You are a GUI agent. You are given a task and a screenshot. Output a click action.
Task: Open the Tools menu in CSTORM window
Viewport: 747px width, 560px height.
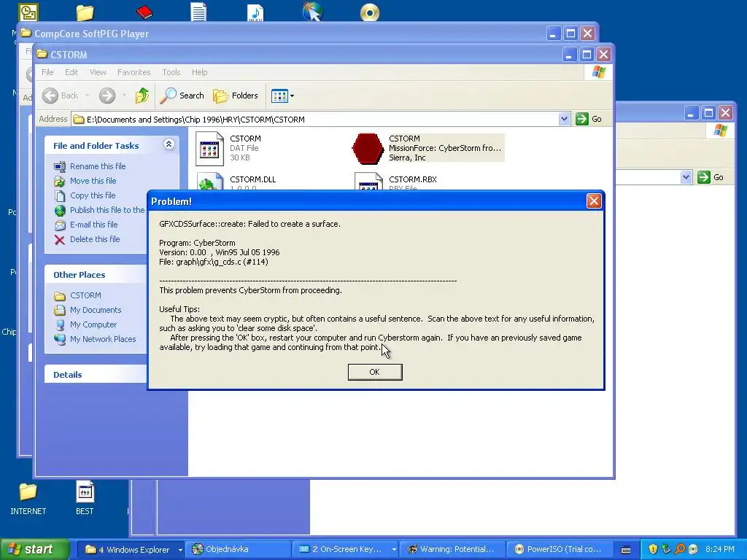pyautogui.click(x=171, y=72)
